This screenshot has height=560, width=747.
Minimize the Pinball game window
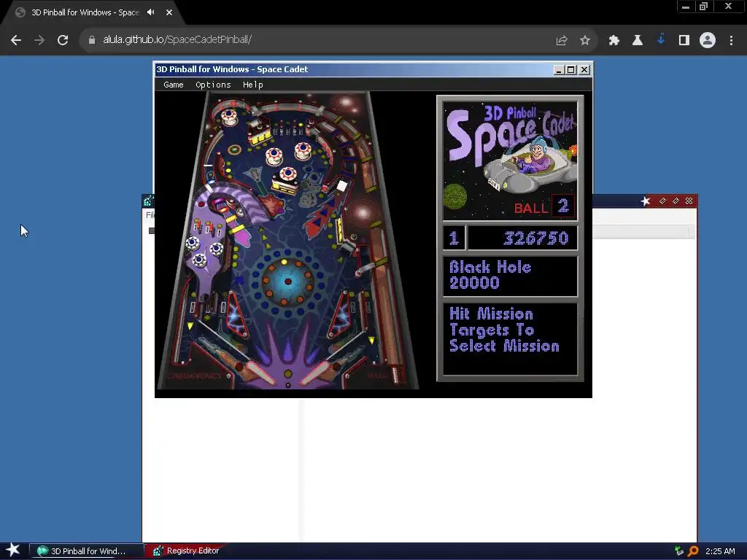point(559,70)
